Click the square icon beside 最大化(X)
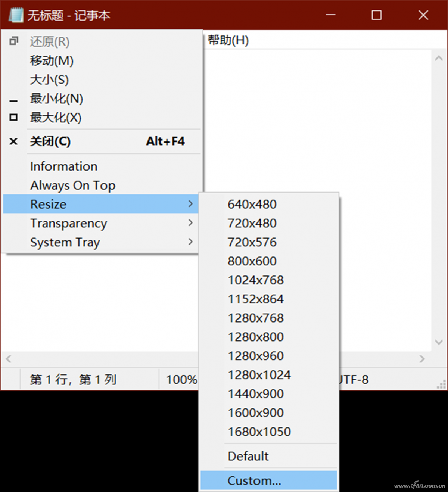This screenshot has height=492, width=448. [13, 118]
